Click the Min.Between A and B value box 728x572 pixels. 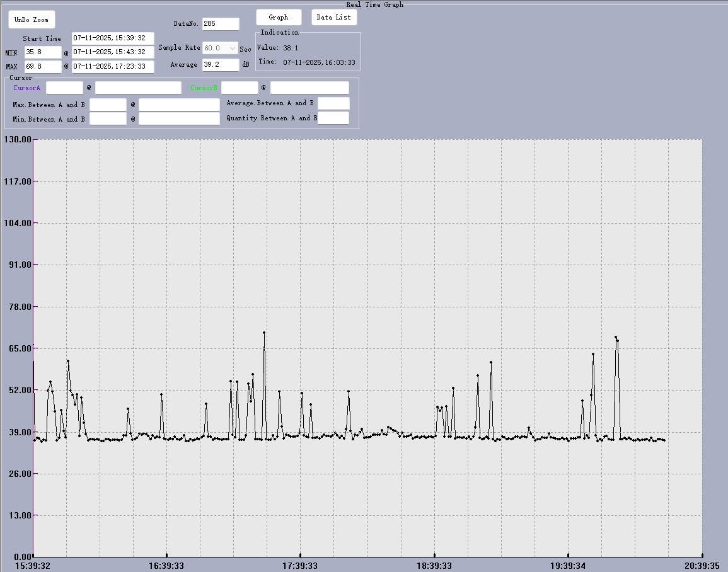[108, 118]
